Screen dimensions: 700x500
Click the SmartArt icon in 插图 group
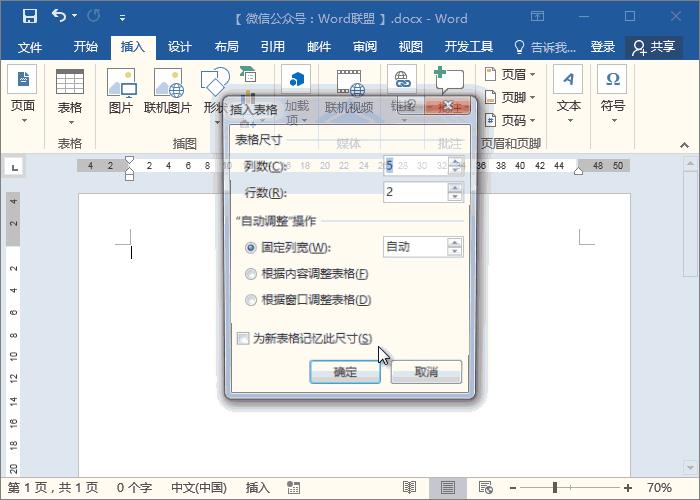(x=248, y=74)
